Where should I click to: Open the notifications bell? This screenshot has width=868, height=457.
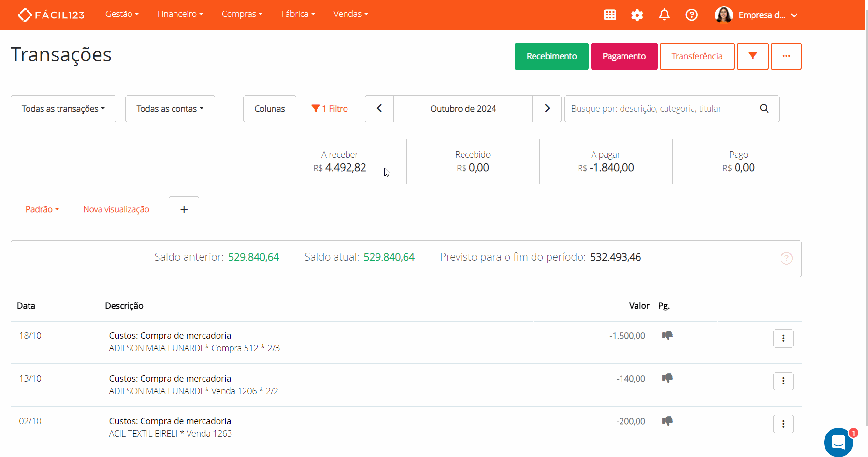[665, 15]
